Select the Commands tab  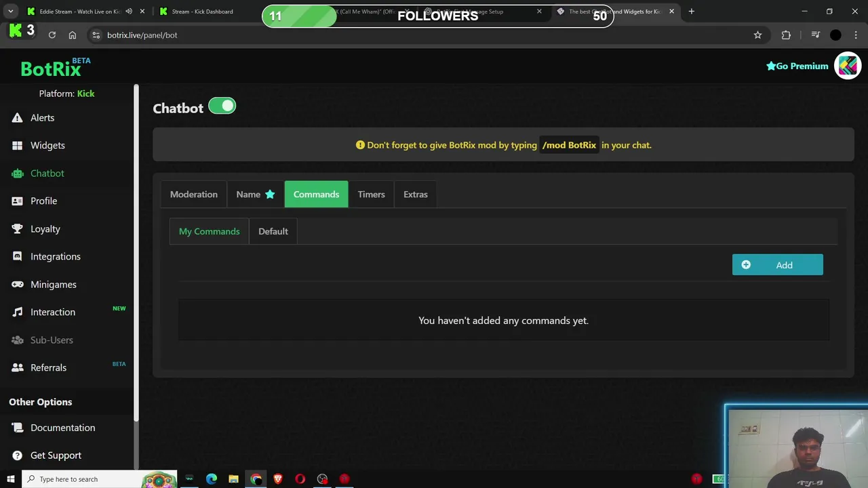316,195
